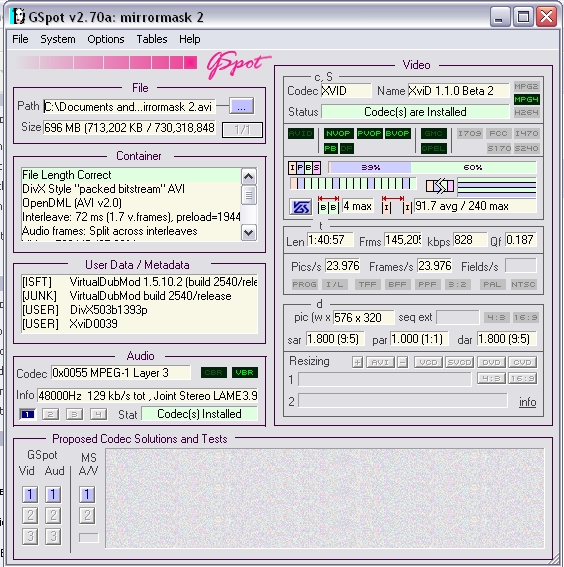This screenshot has width=564, height=567.
Task: Open the File menu
Action: pos(20,39)
